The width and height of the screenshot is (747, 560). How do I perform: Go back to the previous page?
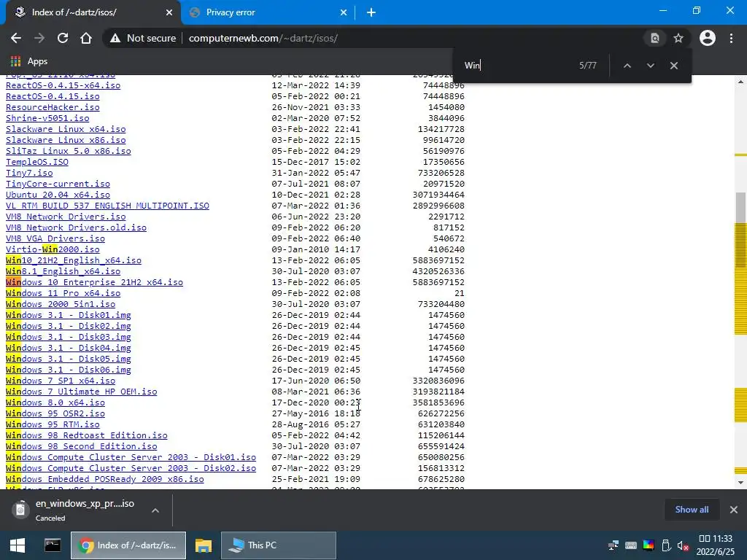point(16,38)
